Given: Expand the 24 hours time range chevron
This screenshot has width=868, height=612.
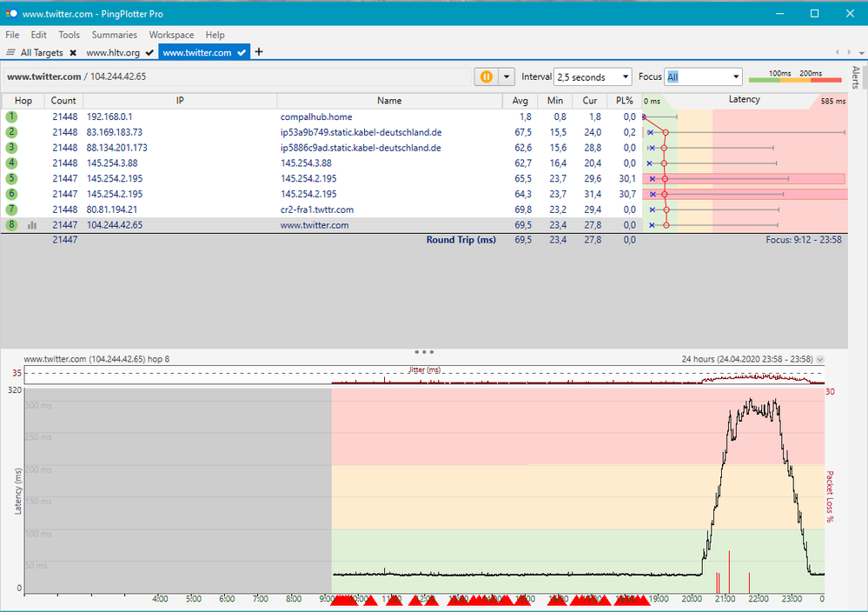Looking at the screenshot, I should coord(820,359).
